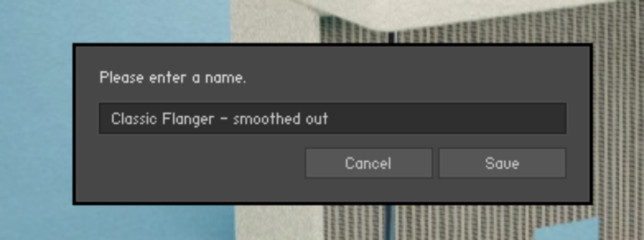Screen dimensions: 644x240
Task: Click the Save button
Action: [x=502, y=163]
